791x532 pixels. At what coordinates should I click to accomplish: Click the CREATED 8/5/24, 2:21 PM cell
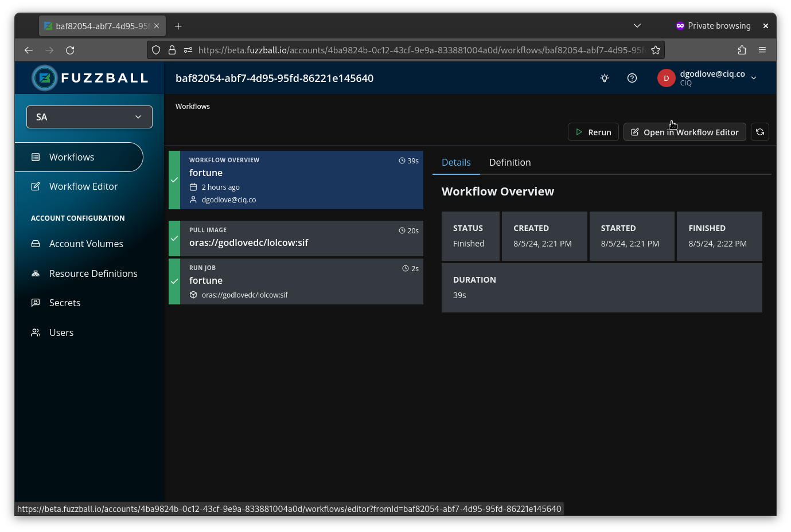pyautogui.click(x=544, y=236)
